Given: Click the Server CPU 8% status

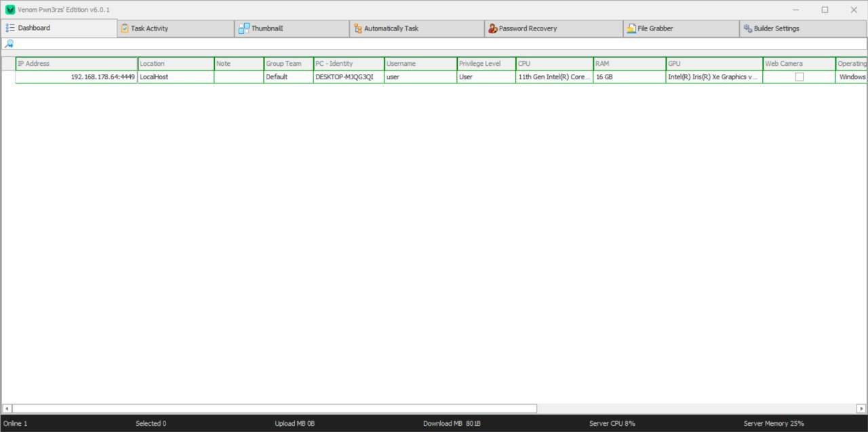Looking at the screenshot, I should click(x=612, y=423).
